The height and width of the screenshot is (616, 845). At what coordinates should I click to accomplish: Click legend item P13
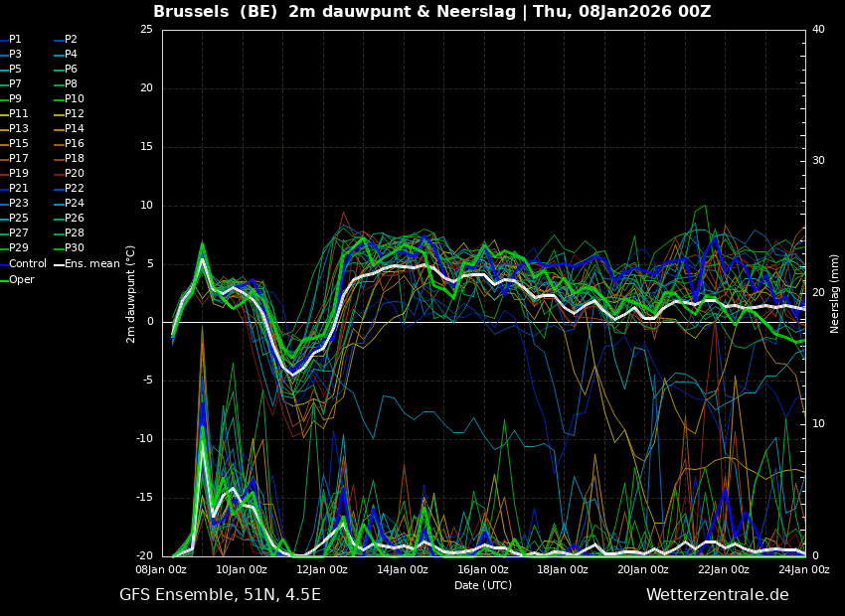pyautogui.click(x=14, y=129)
